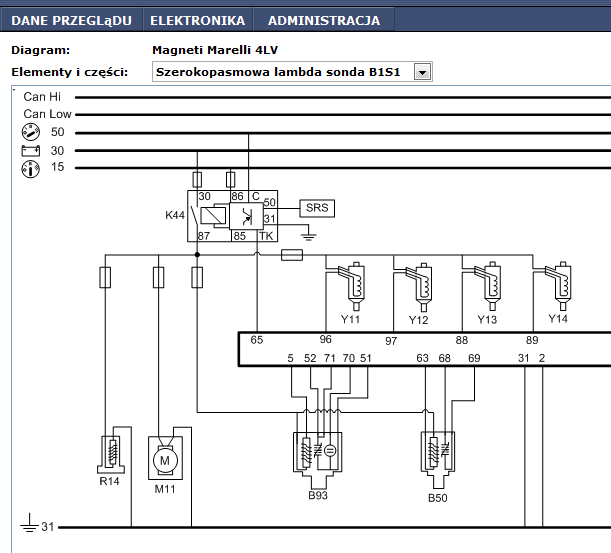
Task: Expand the Elementy i części dropdown arrow
Action: [422, 72]
